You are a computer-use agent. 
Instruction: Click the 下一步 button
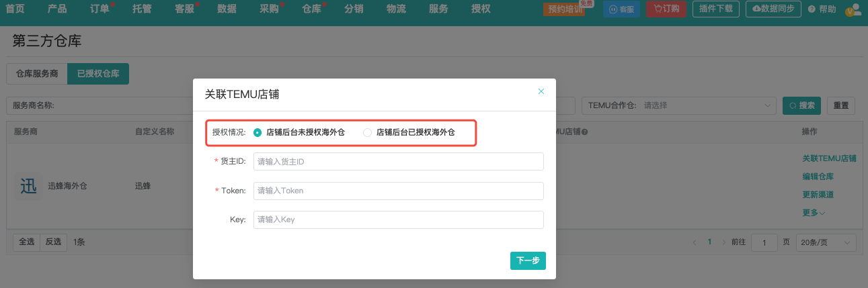pos(528,260)
